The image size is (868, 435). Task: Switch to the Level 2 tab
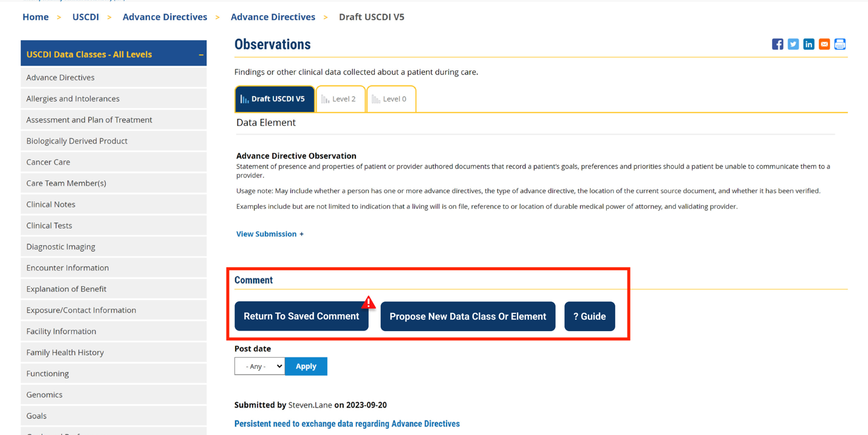click(340, 99)
